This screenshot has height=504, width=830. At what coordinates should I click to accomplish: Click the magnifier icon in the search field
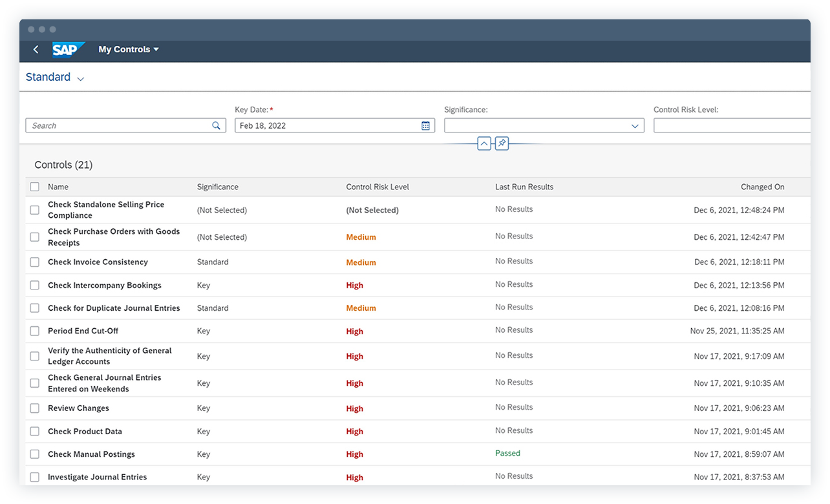[217, 125]
